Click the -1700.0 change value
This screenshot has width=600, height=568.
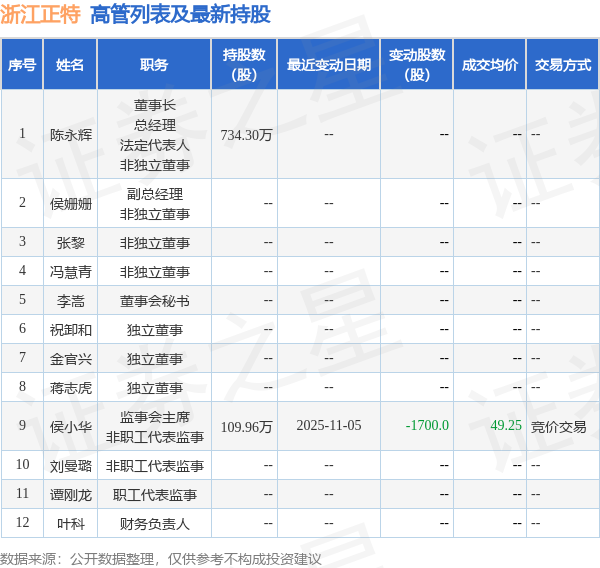point(427,426)
